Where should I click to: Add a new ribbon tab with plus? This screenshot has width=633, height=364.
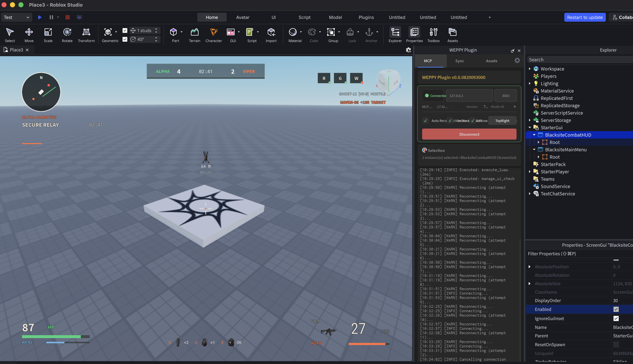pos(490,17)
